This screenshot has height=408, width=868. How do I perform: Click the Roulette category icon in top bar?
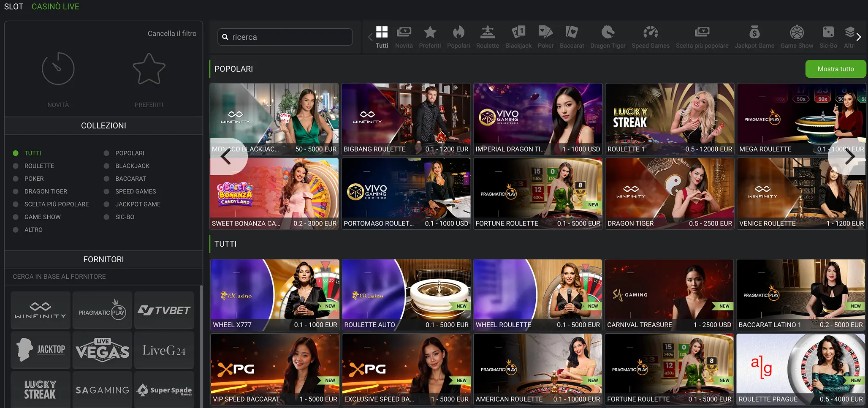point(487,33)
